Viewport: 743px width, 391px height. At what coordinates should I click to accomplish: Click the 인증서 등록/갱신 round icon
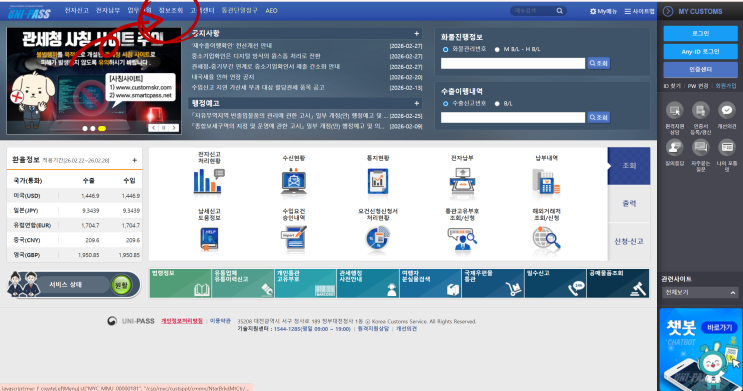point(700,110)
